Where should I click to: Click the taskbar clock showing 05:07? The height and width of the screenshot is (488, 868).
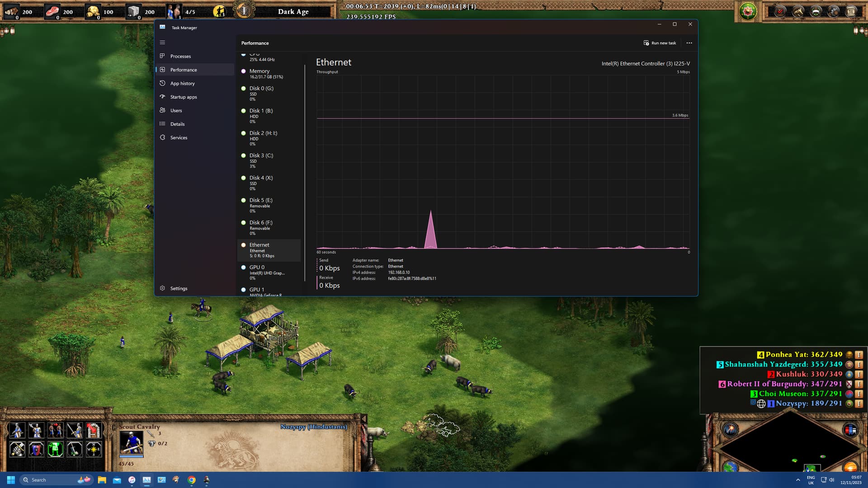pos(851,480)
